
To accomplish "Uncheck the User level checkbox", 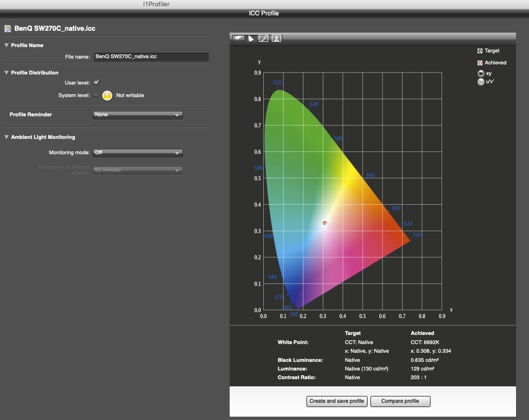I will point(96,83).
